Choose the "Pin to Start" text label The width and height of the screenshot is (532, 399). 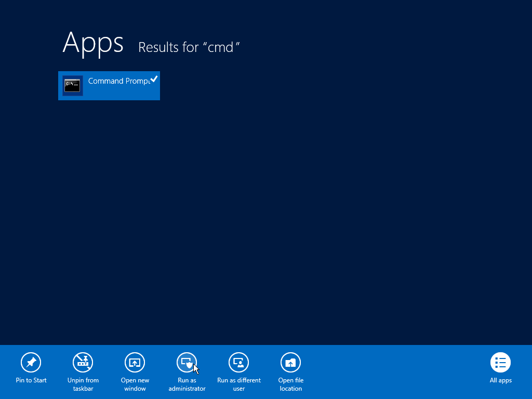31,380
